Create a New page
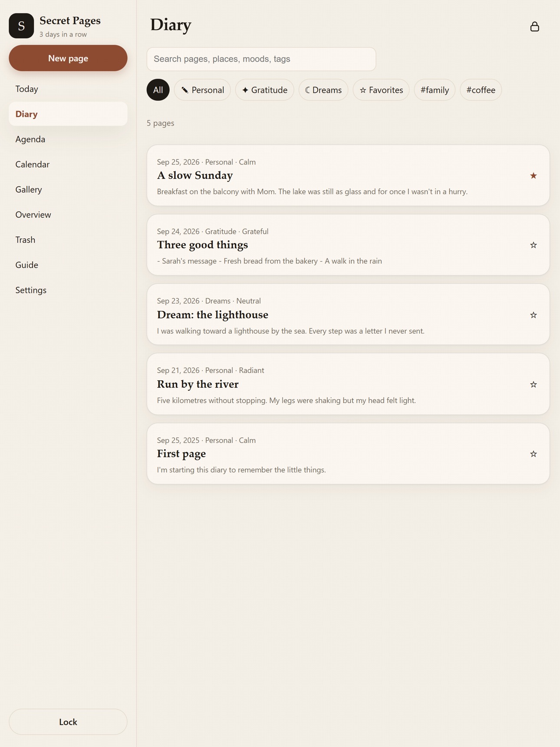Screen dimensions: 560x747 pos(68,58)
